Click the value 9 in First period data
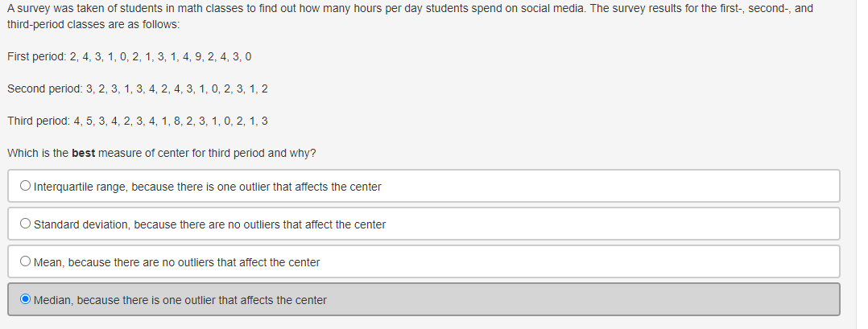The width and height of the screenshot is (868, 329). (199, 57)
